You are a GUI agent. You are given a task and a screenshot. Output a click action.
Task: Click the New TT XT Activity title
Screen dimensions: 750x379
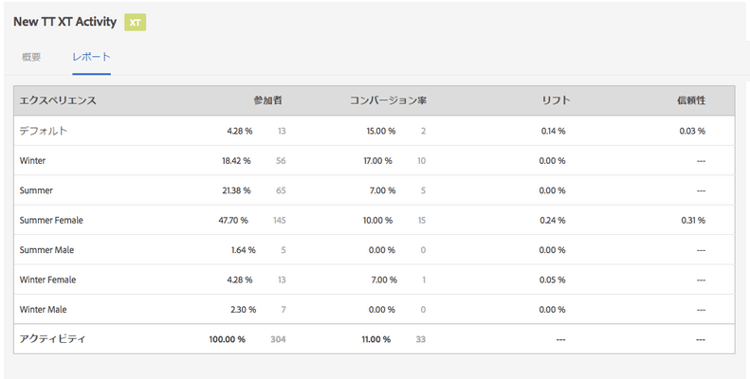click(65, 22)
